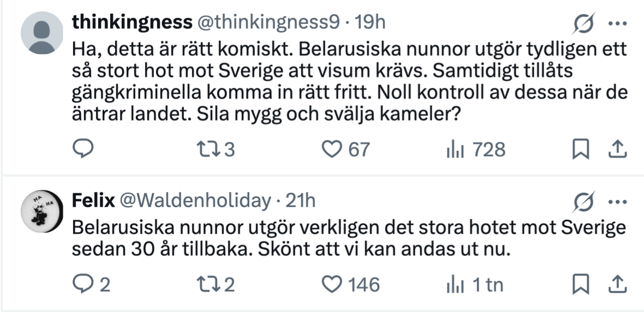
Task: Share the thinkingness post
Action: [617, 149]
